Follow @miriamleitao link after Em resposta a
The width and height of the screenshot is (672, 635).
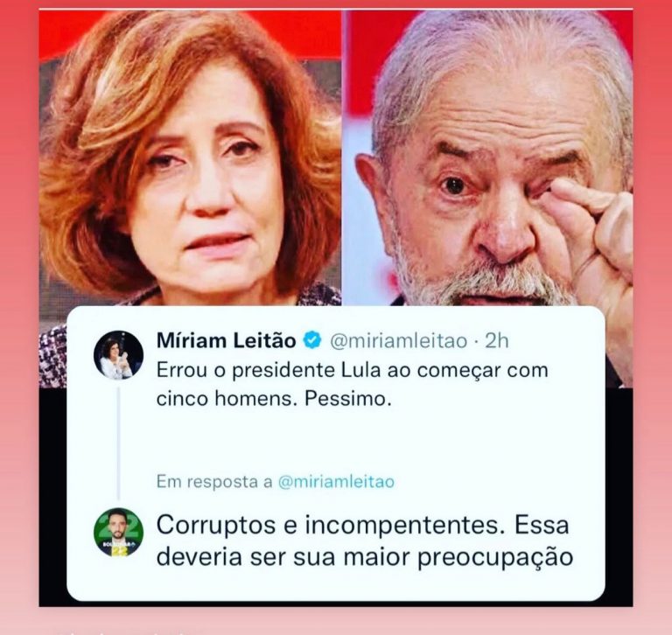point(336,482)
